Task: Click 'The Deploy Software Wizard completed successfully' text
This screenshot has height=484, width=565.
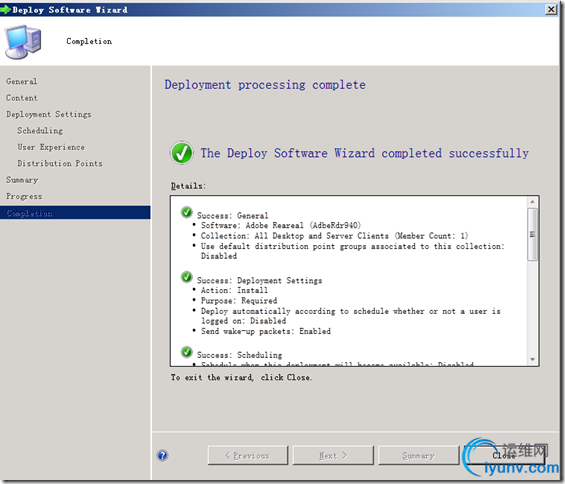Action: (x=364, y=153)
